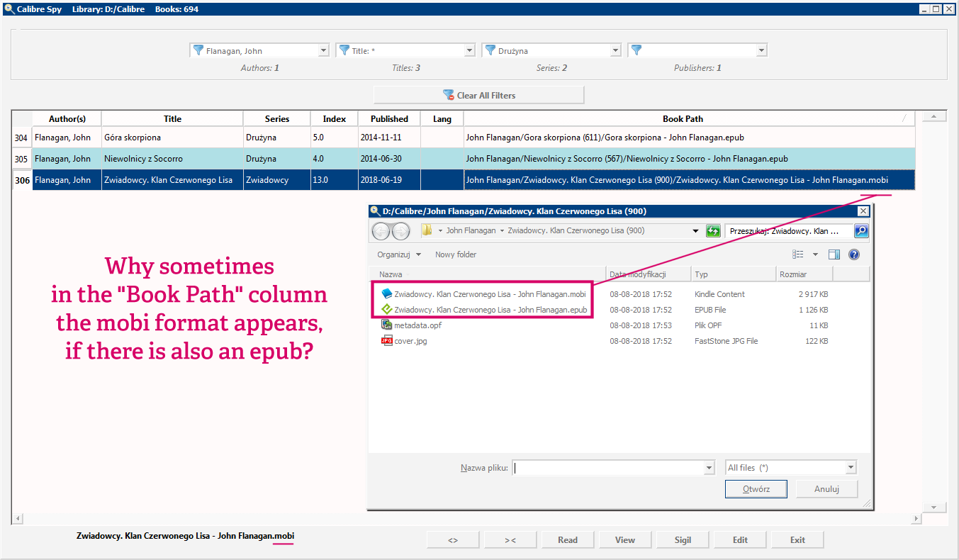Image resolution: width=959 pixels, height=560 pixels.
Task: Click Clear All Filters button
Action: pos(479,95)
